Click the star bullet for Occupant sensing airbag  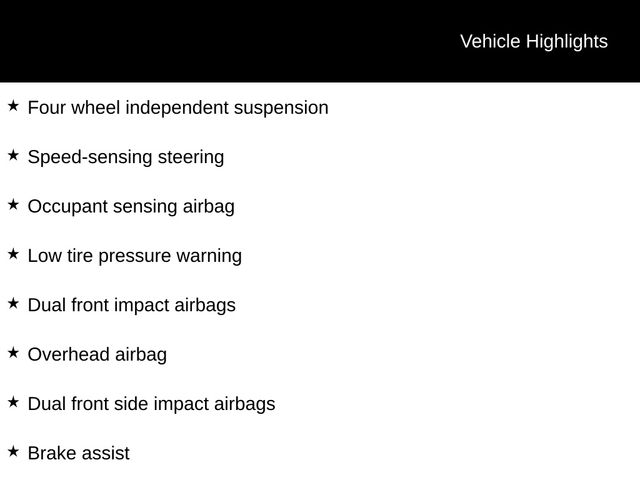13,204
